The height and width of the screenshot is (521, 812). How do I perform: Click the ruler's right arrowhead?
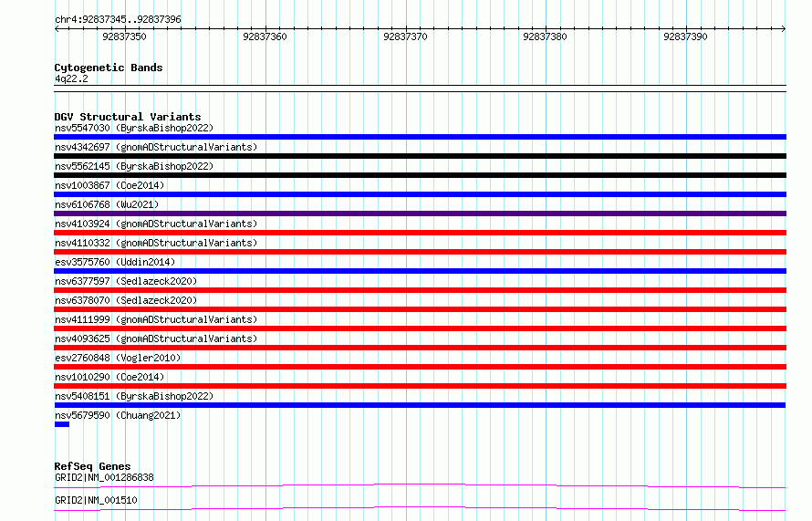[x=784, y=29]
